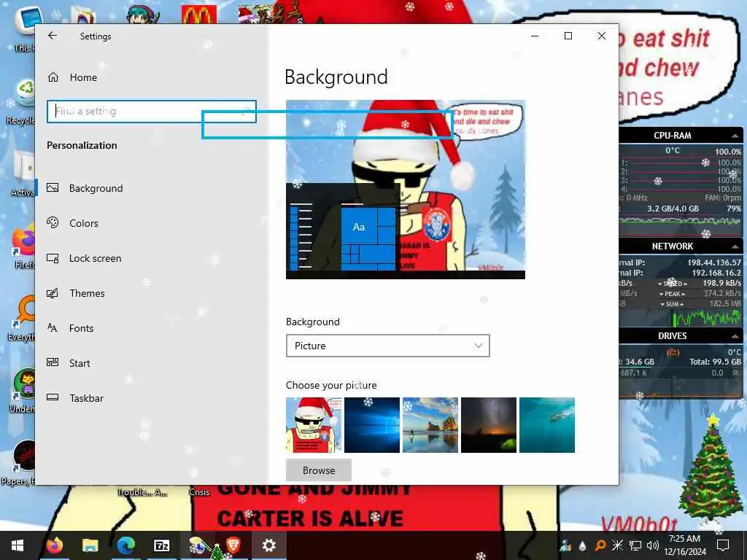Click the SPEED label in network widget

[672, 284]
